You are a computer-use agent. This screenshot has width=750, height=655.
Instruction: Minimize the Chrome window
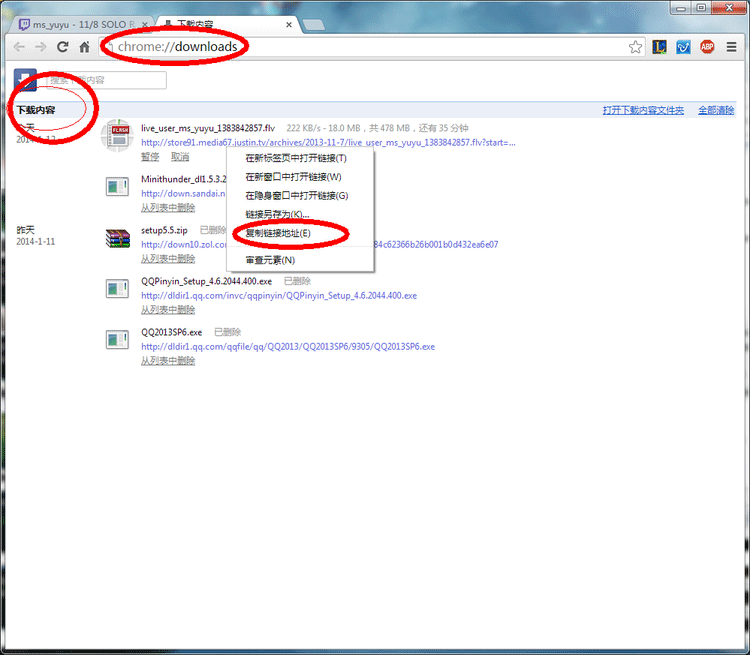tap(681, 8)
